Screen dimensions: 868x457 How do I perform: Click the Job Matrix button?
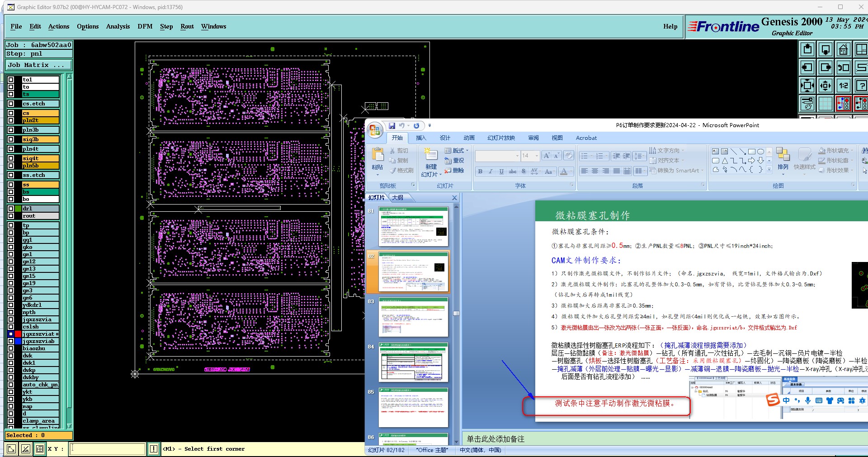pos(39,65)
